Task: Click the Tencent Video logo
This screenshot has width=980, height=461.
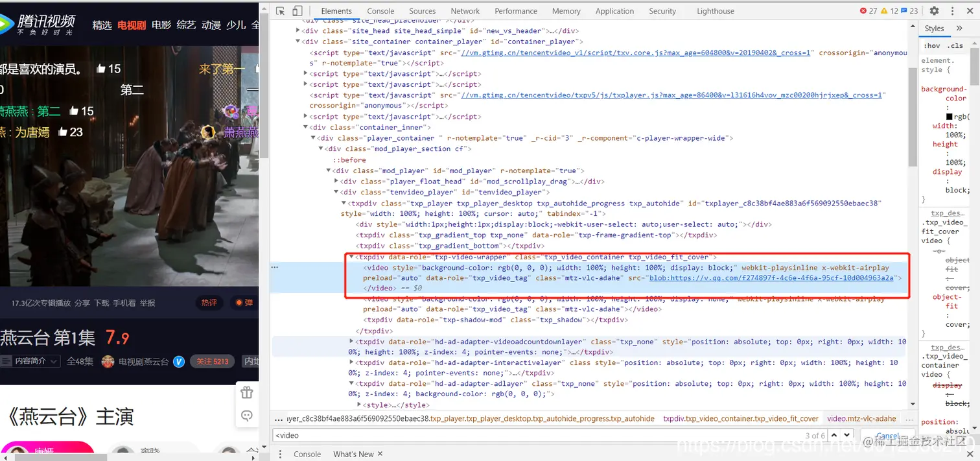Action: click(x=39, y=25)
